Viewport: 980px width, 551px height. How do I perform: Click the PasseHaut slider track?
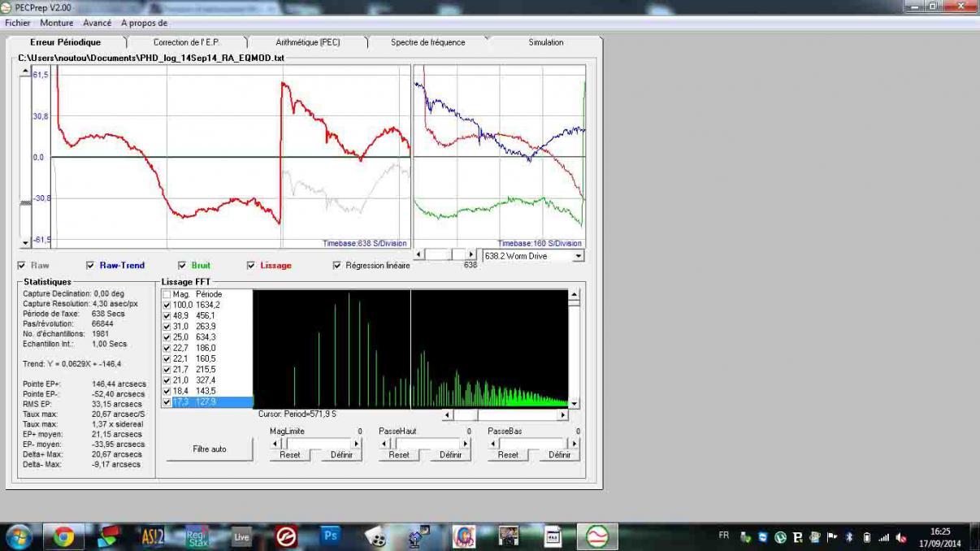(424, 444)
